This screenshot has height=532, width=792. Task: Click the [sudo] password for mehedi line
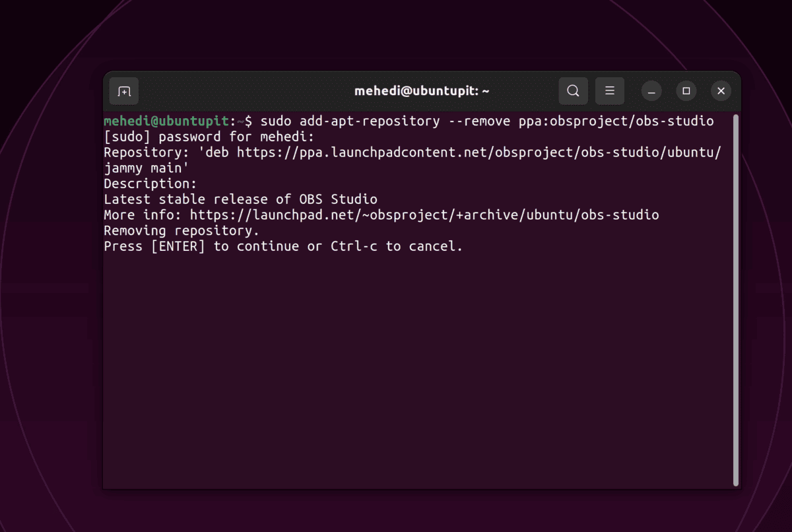point(209,137)
